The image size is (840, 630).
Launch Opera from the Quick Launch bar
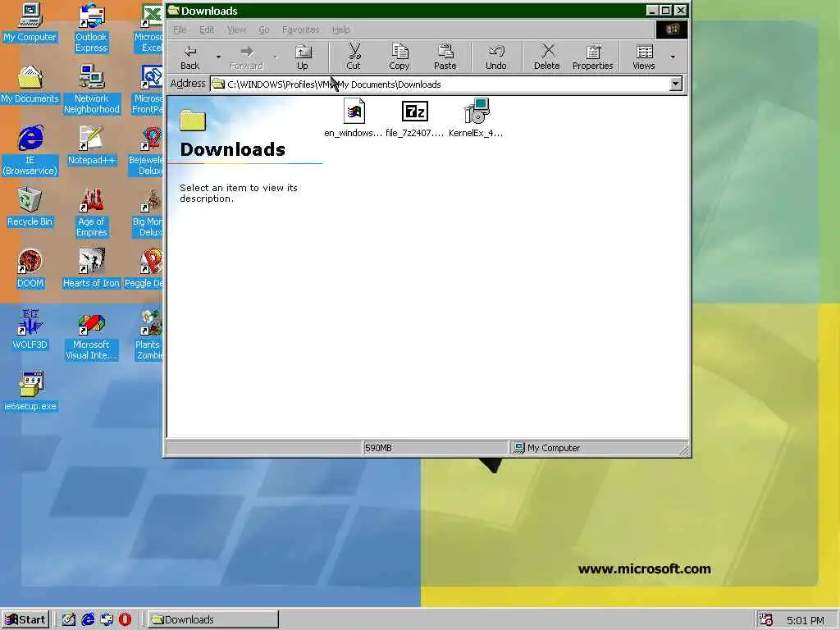point(125,619)
